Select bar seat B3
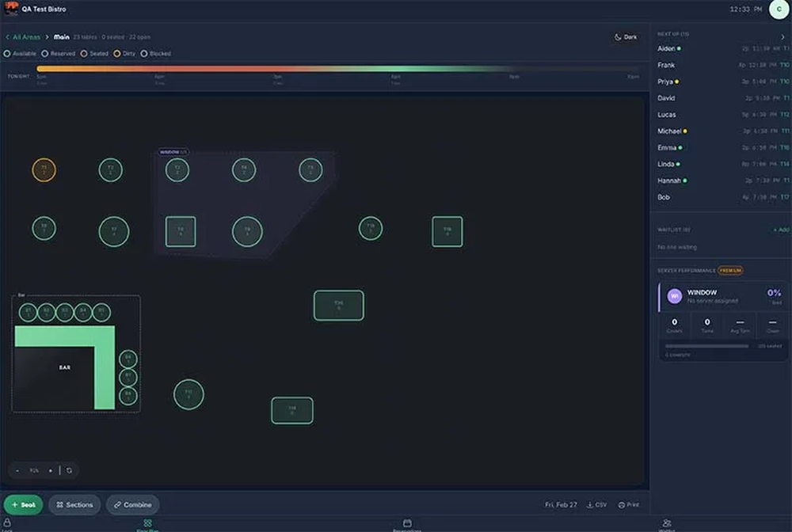The image size is (792, 532). point(65,313)
